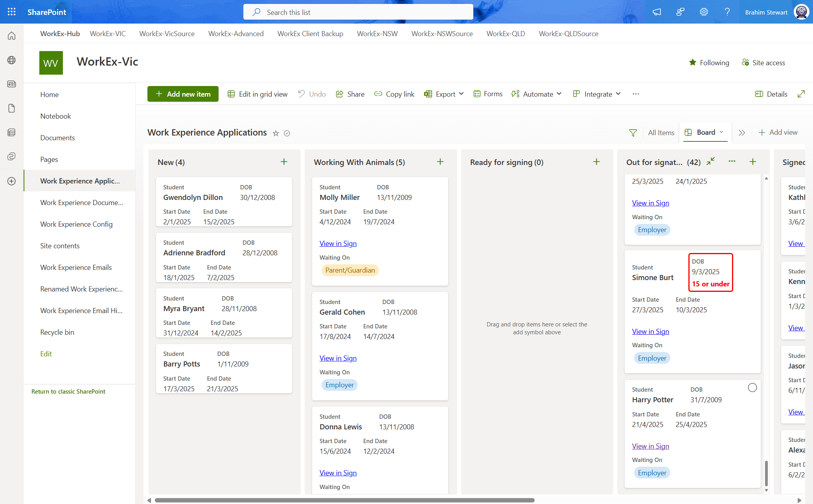Click Copy link in the toolbar
The height and width of the screenshot is (504, 813).
[394, 94]
